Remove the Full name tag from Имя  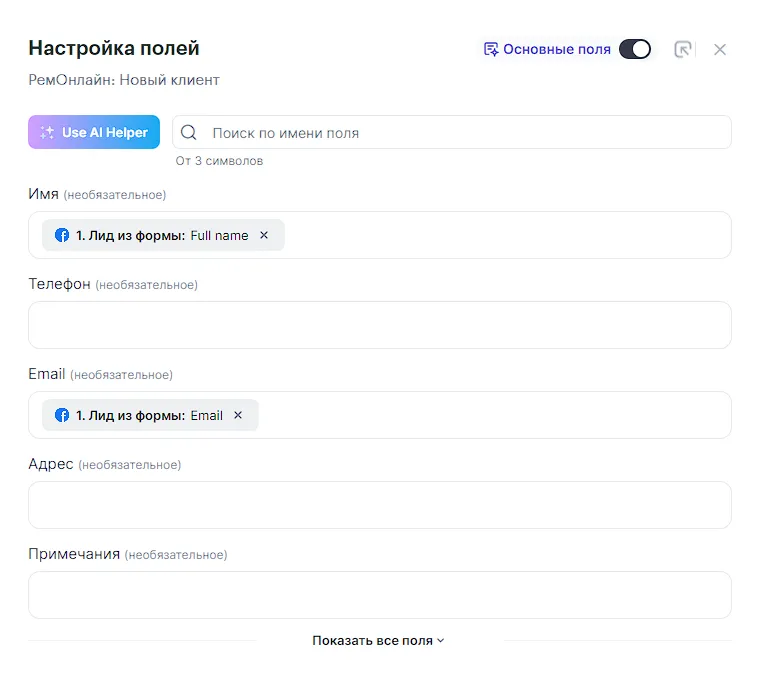point(264,235)
